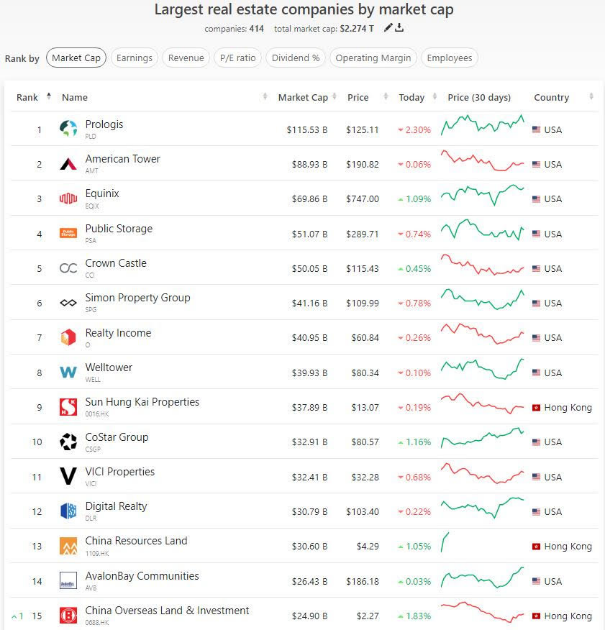Open the Realty Income link
605x630 pixels.
[x=118, y=333]
